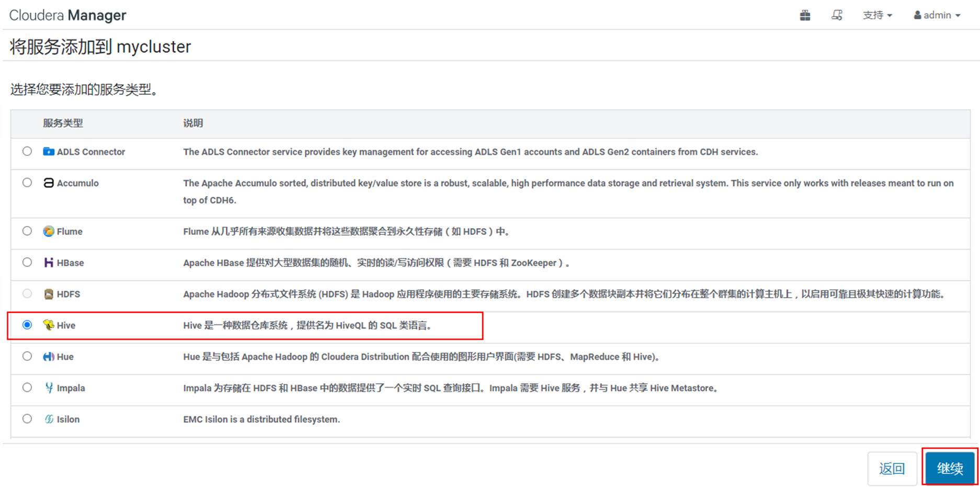The height and width of the screenshot is (487, 980).
Task: Click the Accumulo description text
Action: pyautogui.click(x=568, y=191)
